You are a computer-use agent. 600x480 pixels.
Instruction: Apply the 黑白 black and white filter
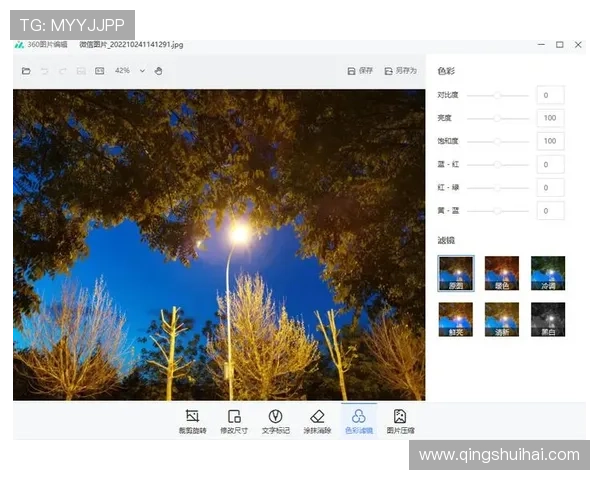548,320
